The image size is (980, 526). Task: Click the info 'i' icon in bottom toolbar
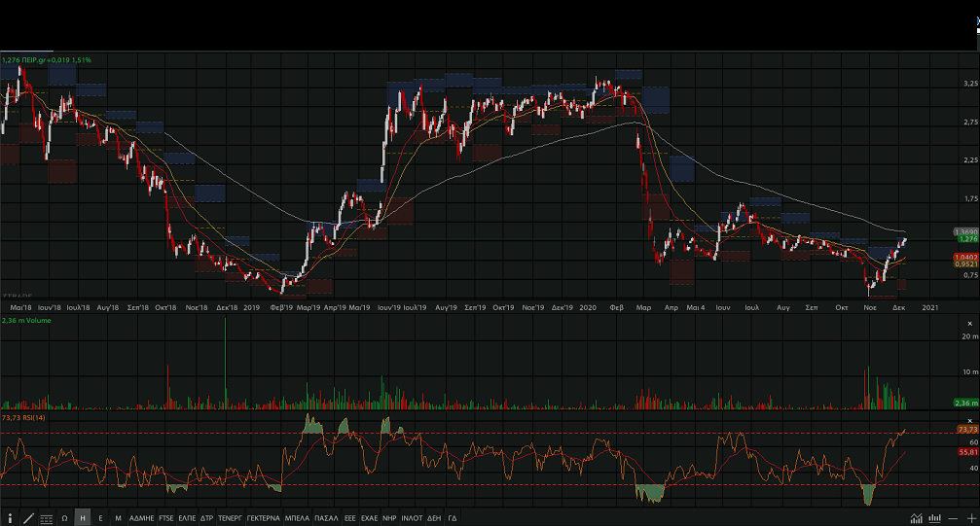(10, 518)
